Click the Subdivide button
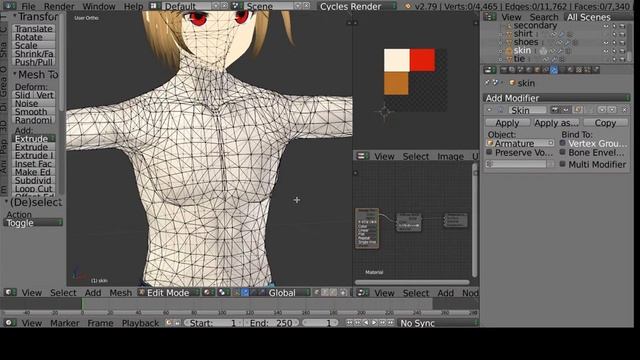Screen dimensions: 640x360 point(34,180)
